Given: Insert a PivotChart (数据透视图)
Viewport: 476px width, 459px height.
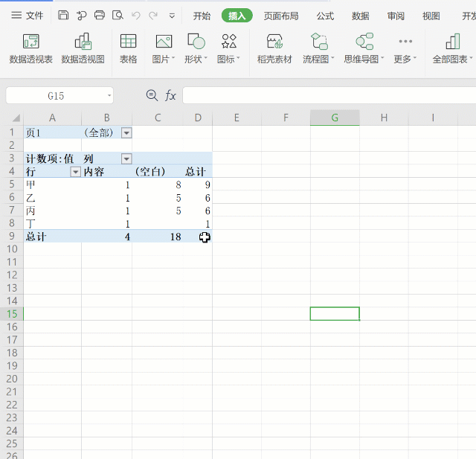Looking at the screenshot, I should click(83, 48).
